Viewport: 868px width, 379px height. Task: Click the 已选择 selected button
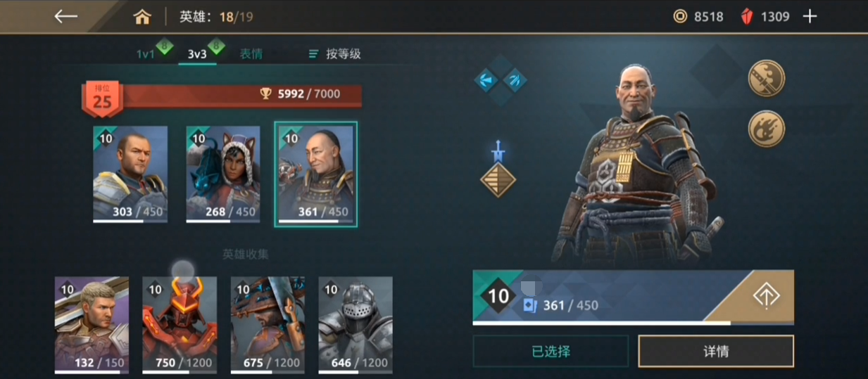pyautogui.click(x=551, y=351)
